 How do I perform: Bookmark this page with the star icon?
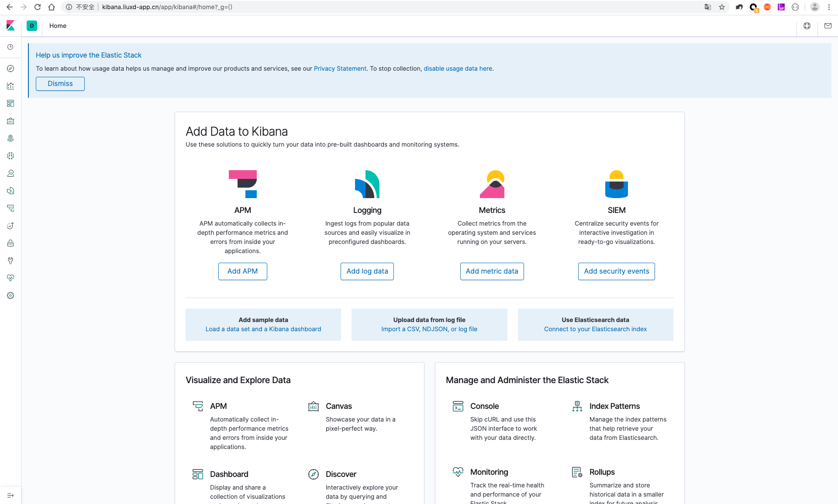[722, 7]
